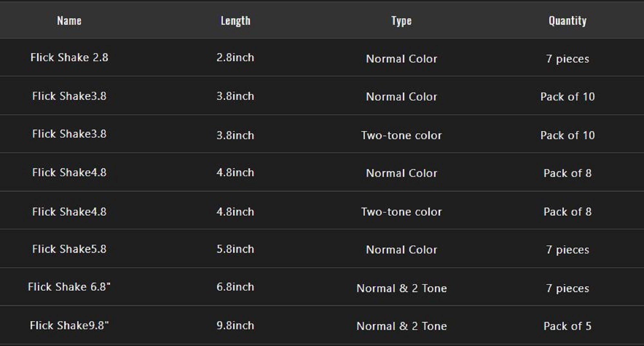Select the Flick Shake5.8 name cell
The width and height of the screenshot is (644, 346).
point(69,249)
